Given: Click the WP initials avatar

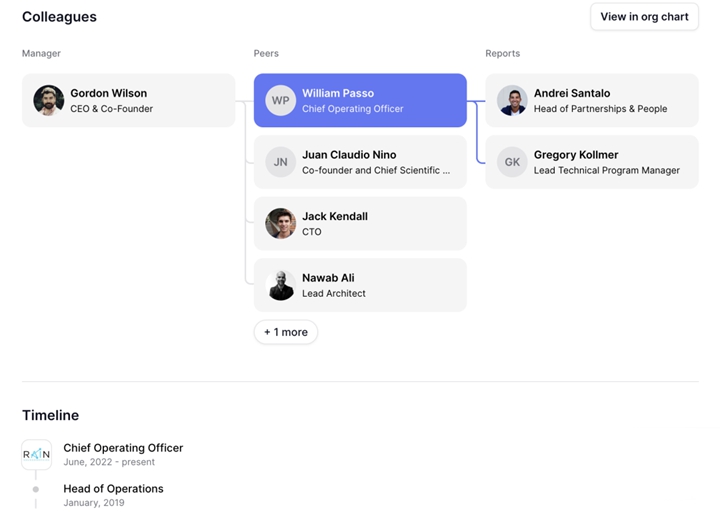Looking at the screenshot, I should (x=281, y=100).
